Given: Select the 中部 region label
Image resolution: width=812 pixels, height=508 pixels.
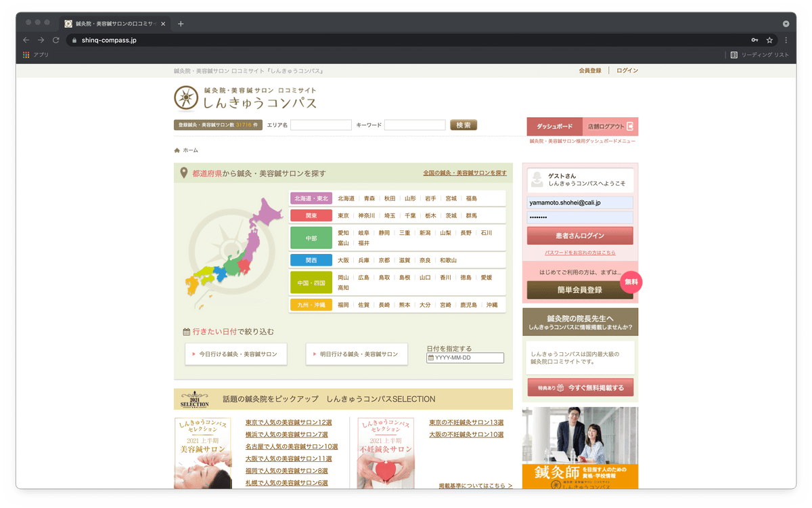Looking at the screenshot, I should coord(311,238).
